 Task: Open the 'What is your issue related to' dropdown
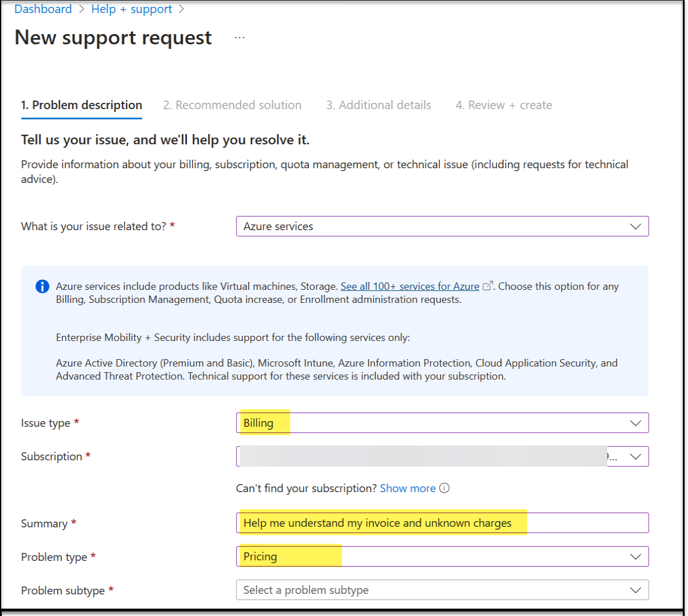[x=443, y=226]
